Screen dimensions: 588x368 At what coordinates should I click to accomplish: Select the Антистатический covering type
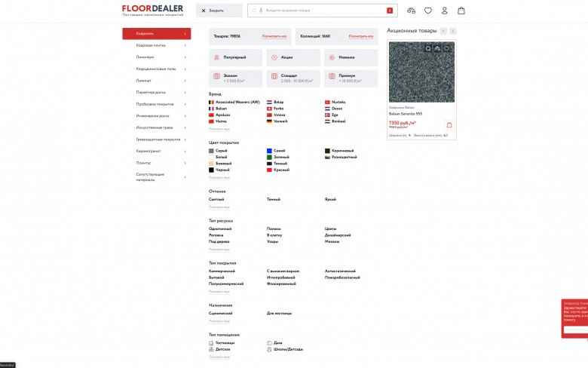point(340,271)
